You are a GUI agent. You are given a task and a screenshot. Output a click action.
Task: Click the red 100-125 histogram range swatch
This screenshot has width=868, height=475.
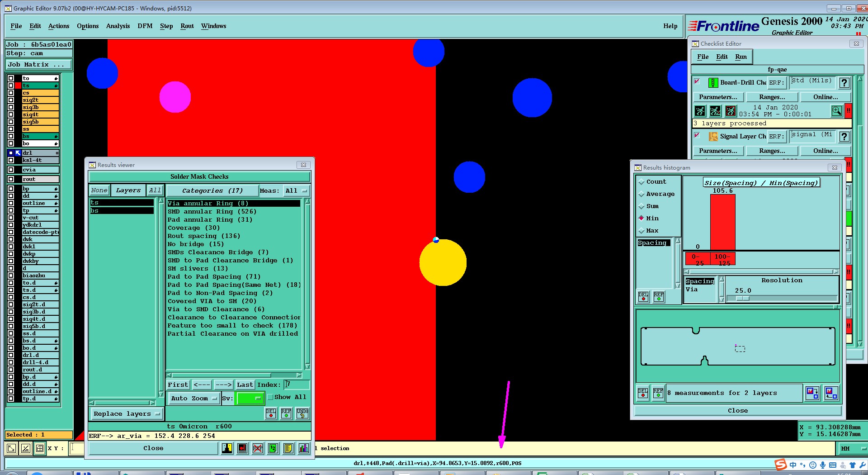(722, 259)
